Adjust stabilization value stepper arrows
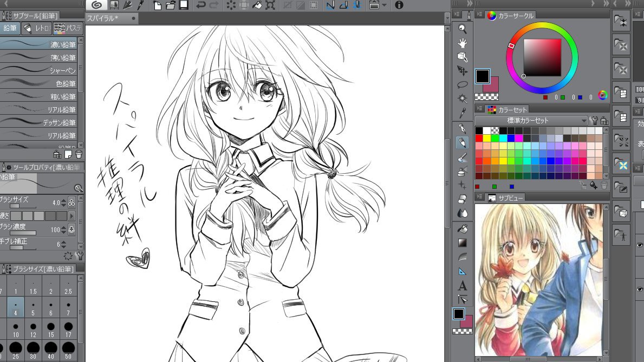The width and height of the screenshot is (644, 362). point(63,244)
